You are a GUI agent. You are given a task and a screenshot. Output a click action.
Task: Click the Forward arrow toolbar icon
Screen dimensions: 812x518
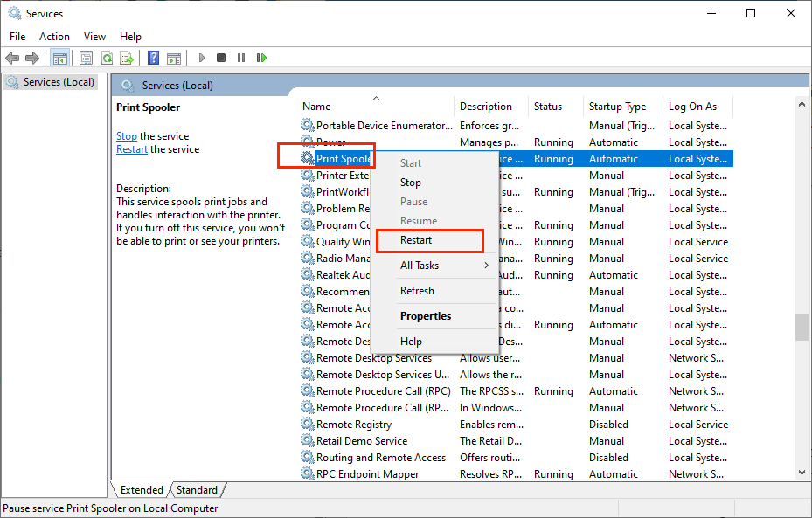(32, 58)
